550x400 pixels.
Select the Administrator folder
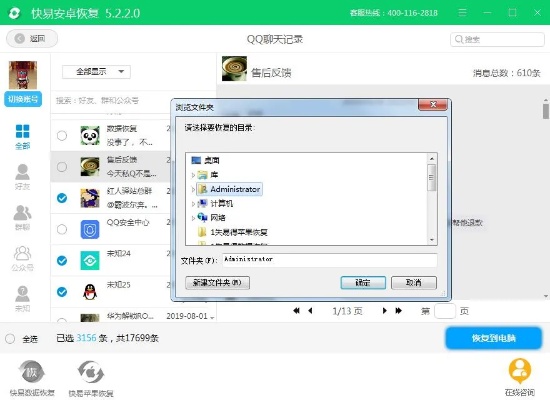(229, 189)
